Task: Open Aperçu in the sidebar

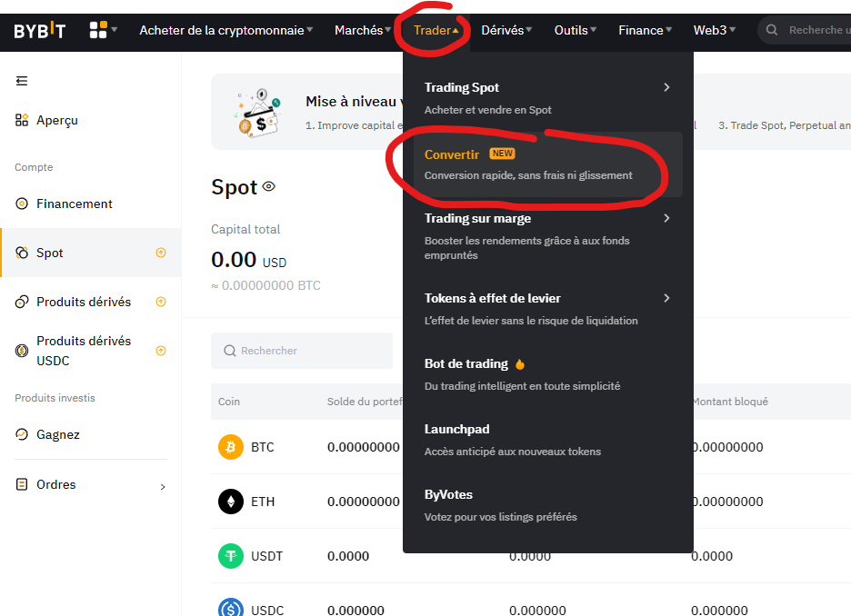Action: [x=57, y=120]
